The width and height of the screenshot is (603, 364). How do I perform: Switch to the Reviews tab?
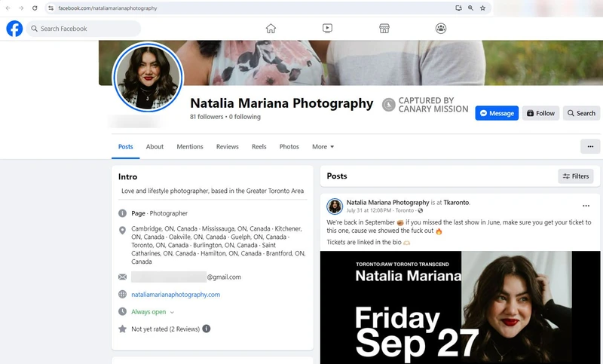click(228, 146)
